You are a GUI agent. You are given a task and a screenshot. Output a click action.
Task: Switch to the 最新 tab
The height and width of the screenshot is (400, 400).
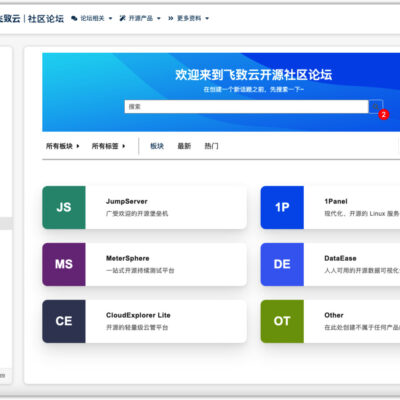(x=184, y=146)
